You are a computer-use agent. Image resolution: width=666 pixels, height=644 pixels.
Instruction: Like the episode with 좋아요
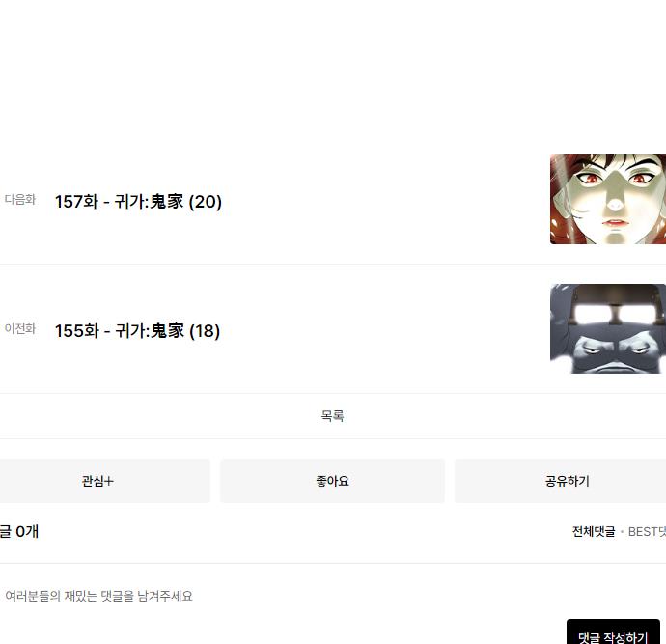(x=332, y=481)
